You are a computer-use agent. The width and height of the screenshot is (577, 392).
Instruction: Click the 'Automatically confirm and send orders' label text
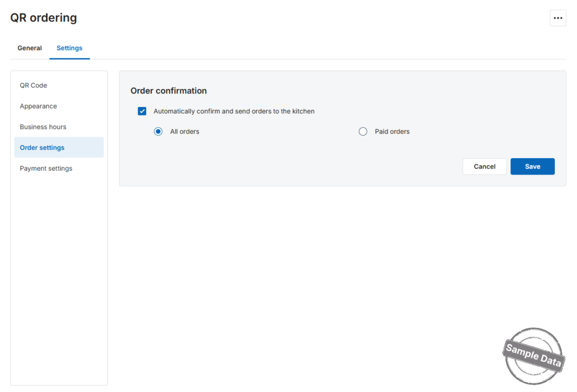click(x=234, y=111)
